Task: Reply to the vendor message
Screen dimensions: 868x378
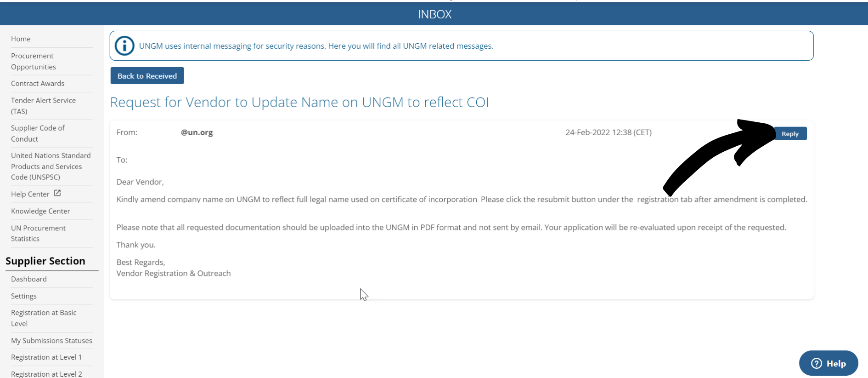Action: click(790, 134)
